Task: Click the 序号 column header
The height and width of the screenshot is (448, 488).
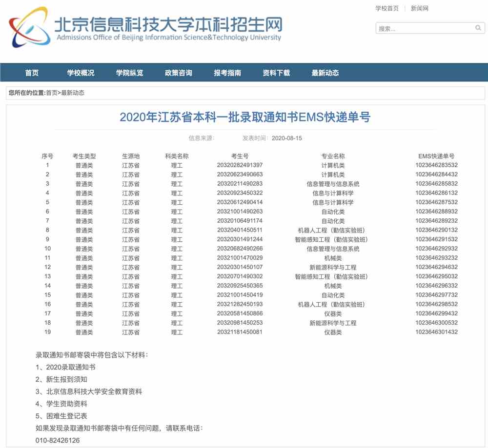Action: coord(47,156)
